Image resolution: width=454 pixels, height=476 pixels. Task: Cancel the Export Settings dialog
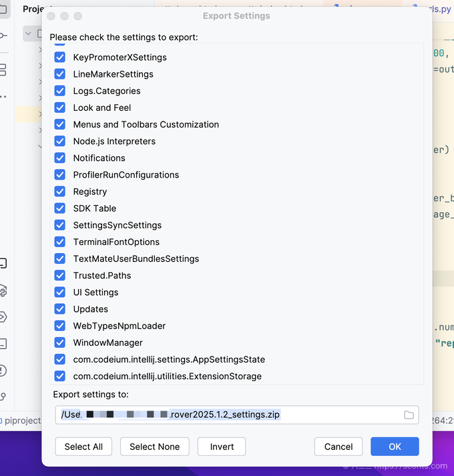pyautogui.click(x=338, y=447)
